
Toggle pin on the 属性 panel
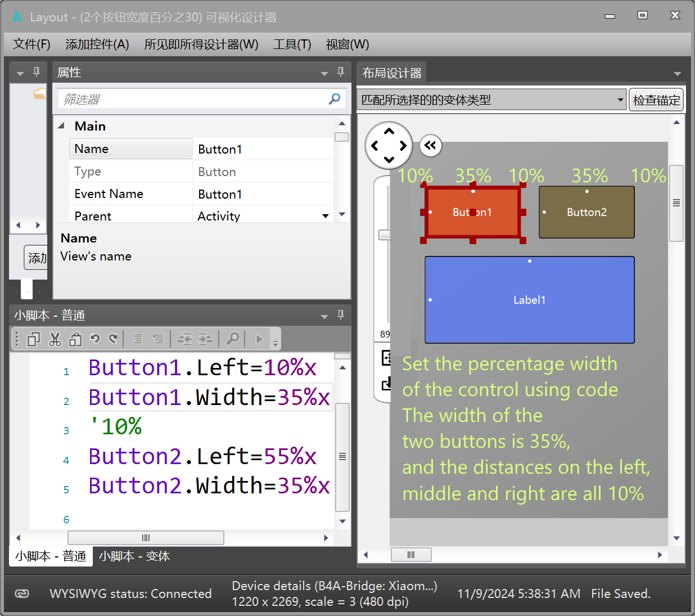[x=341, y=72]
